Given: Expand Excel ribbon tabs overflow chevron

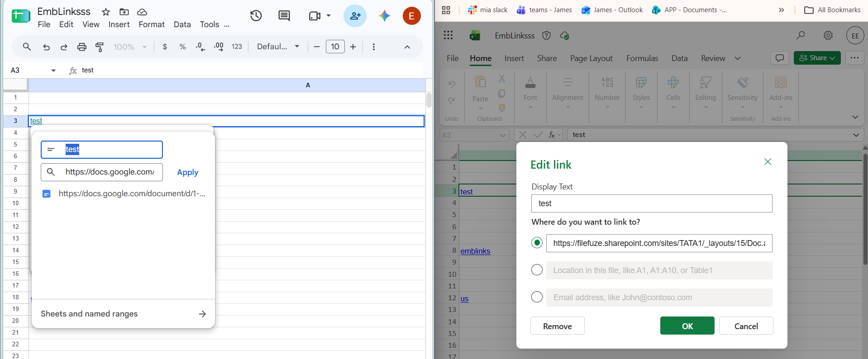Looking at the screenshot, I should (738, 58).
